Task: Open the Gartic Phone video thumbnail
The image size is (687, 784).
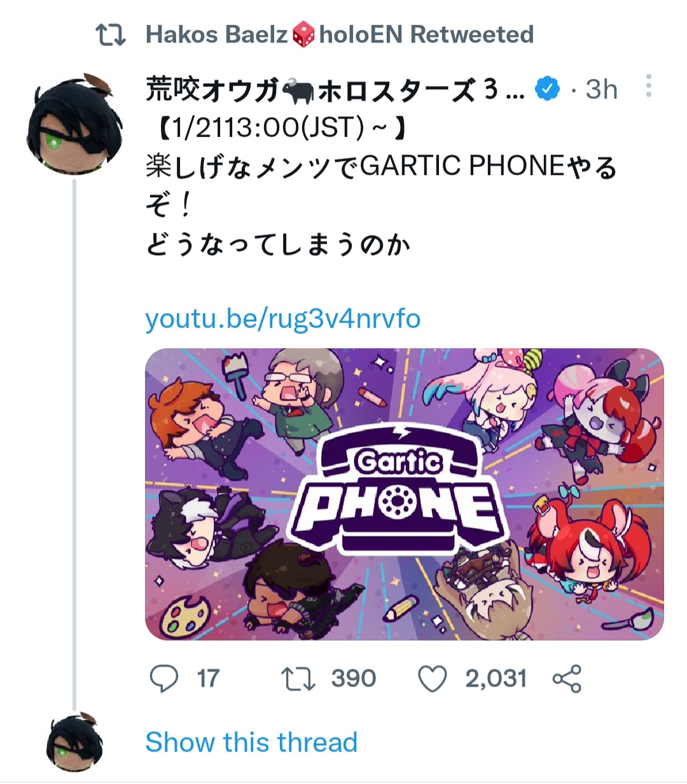Action: tap(405, 494)
